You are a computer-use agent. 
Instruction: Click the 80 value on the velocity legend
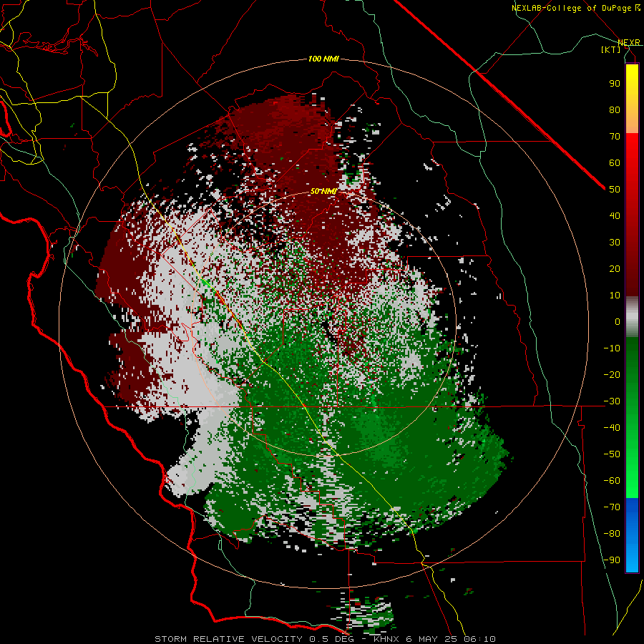(x=615, y=109)
